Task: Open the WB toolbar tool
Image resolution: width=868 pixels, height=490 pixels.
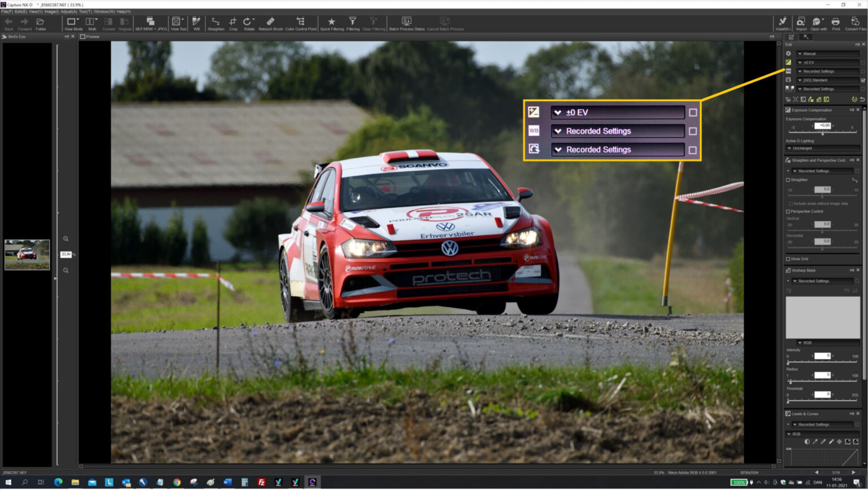Action: click(x=197, y=23)
